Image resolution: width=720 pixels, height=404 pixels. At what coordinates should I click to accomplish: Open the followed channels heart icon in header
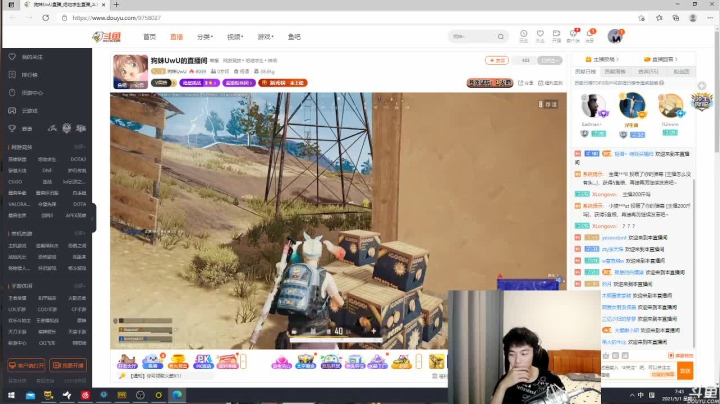click(540, 34)
